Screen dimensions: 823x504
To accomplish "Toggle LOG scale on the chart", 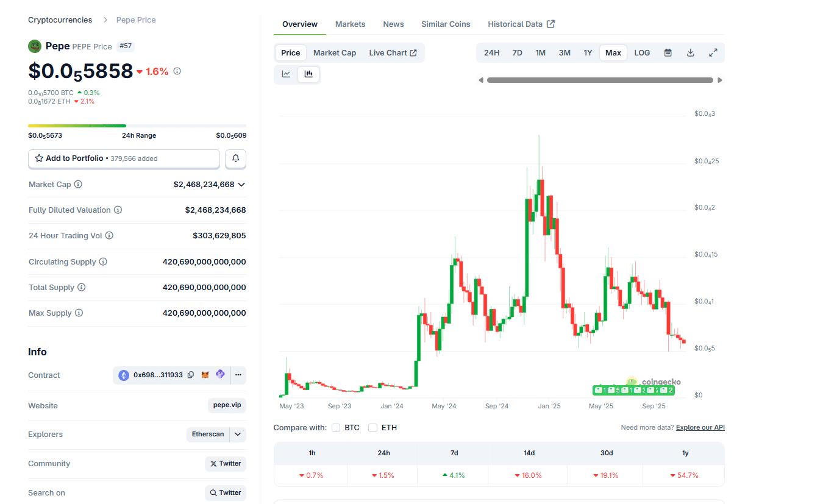I will pos(641,52).
